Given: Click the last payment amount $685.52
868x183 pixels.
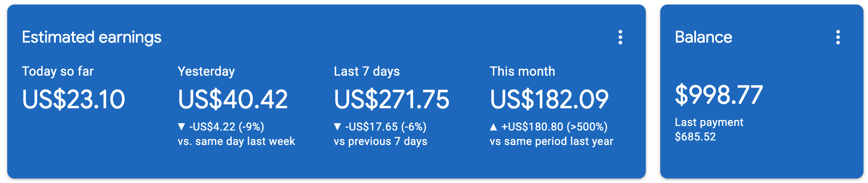Looking at the screenshot, I should click(695, 137).
